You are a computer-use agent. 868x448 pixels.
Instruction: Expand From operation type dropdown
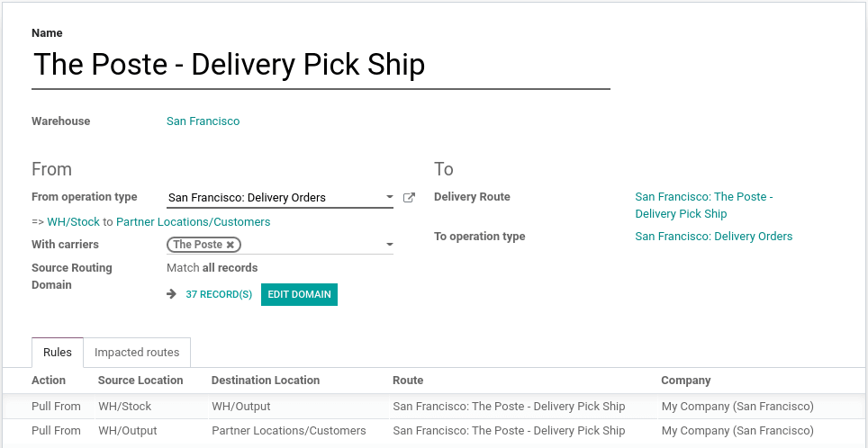point(389,197)
